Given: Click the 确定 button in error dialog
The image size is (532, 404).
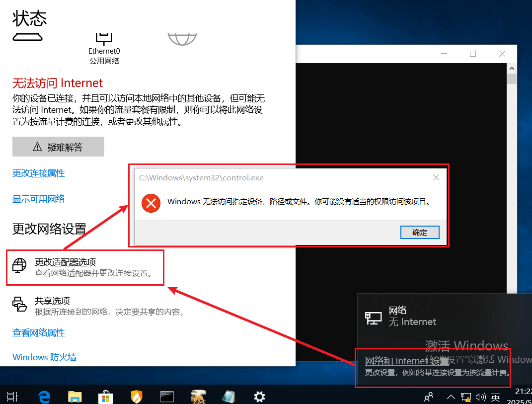Looking at the screenshot, I should 420,232.
